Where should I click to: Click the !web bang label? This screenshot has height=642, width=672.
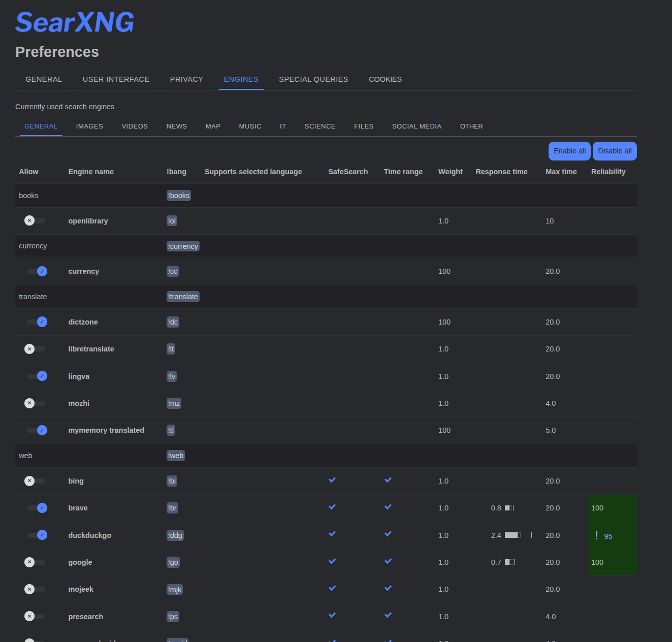(x=176, y=456)
